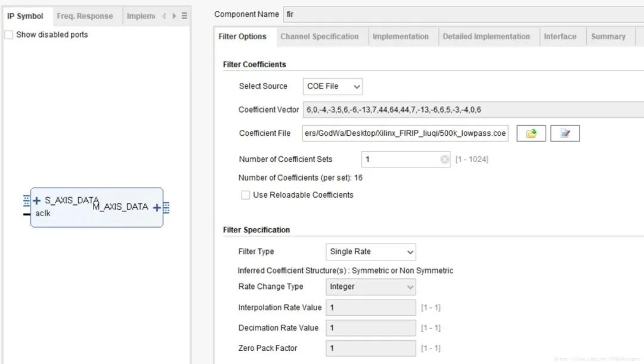
Task: Open the Select Source dropdown
Action: pyautogui.click(x=332, y=86)
